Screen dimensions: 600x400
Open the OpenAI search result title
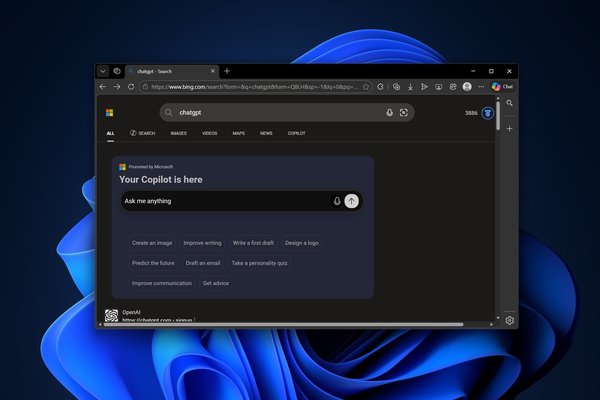(x=131, y=312)
